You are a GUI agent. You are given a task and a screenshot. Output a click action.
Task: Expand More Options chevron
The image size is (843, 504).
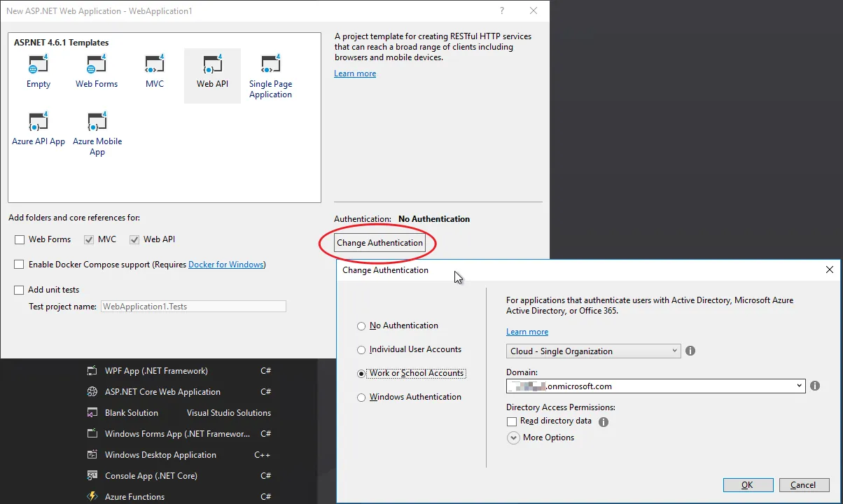coord(513,437)
